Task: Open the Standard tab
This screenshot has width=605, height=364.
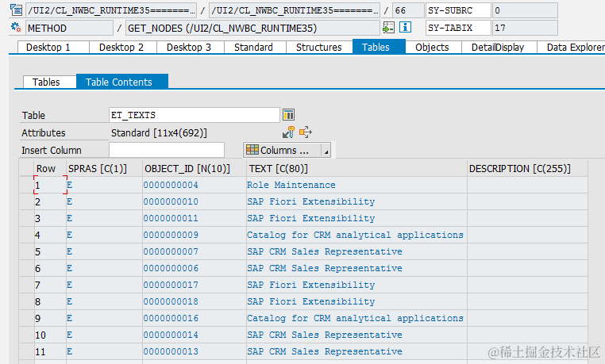Action: point(253,48)
